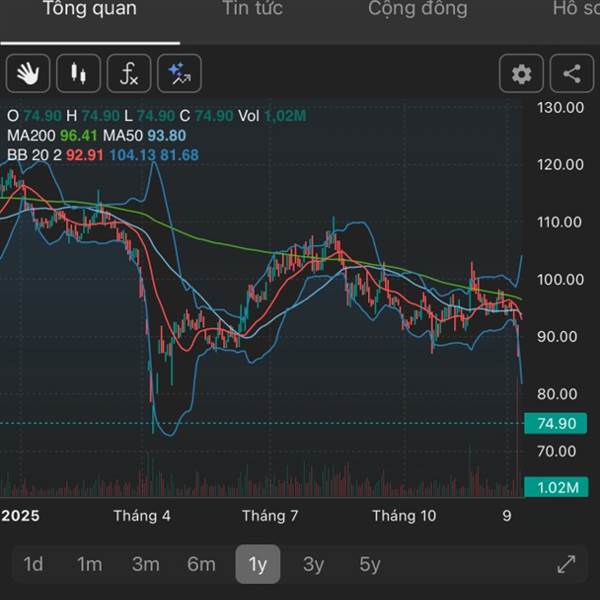Select the 1d time range
The height and width of the screenshot is (600, 600).
pyautogui.click(x=33, y=564)
